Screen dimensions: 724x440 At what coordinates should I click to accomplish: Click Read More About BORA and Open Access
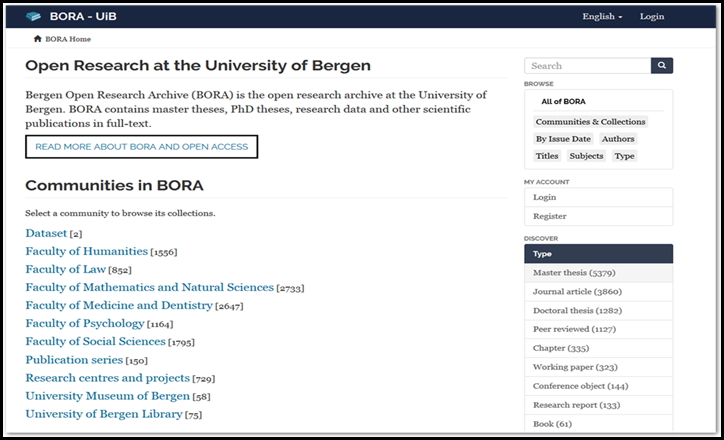[141, 147]
